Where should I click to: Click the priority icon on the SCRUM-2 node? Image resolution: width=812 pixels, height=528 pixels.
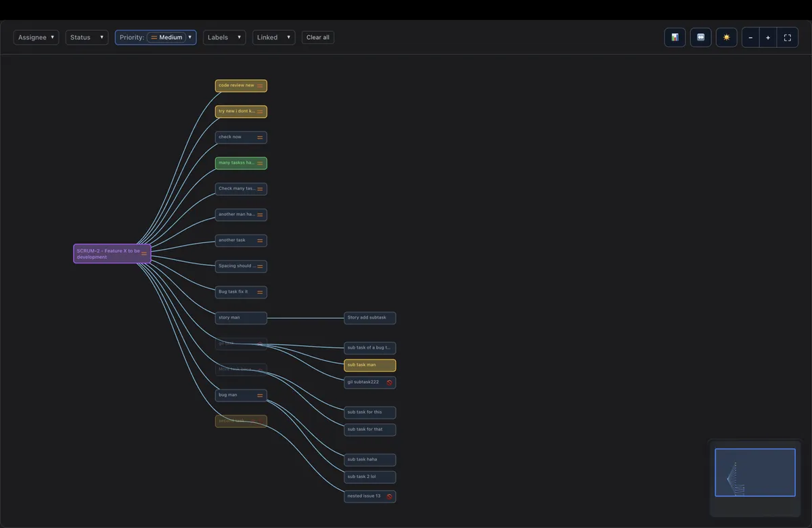click(144, 254)
